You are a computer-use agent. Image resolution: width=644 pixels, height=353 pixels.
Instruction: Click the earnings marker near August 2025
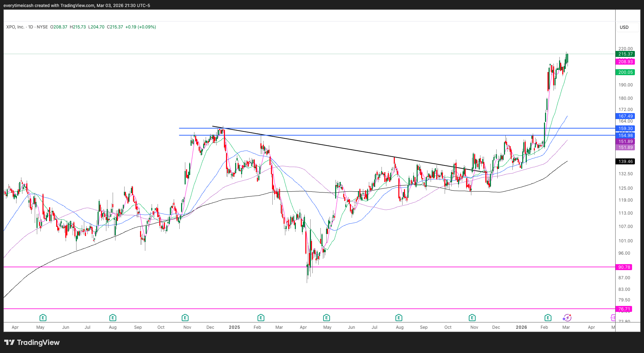399,318
